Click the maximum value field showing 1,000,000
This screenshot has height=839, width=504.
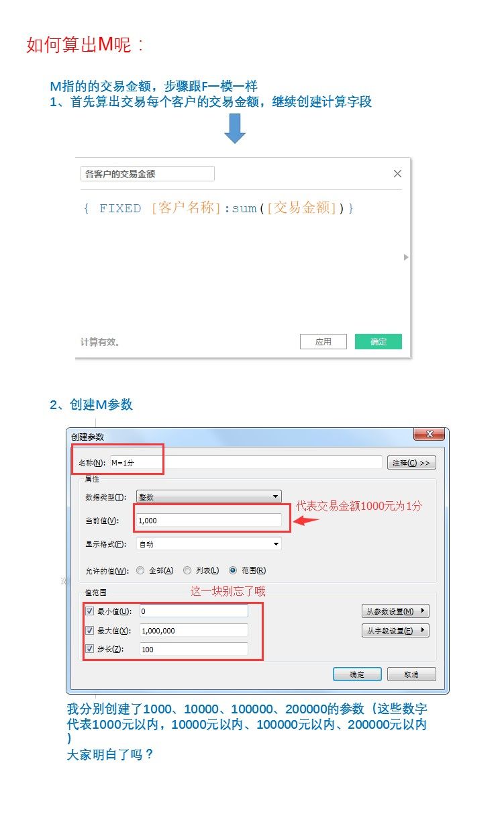point(193,631)
